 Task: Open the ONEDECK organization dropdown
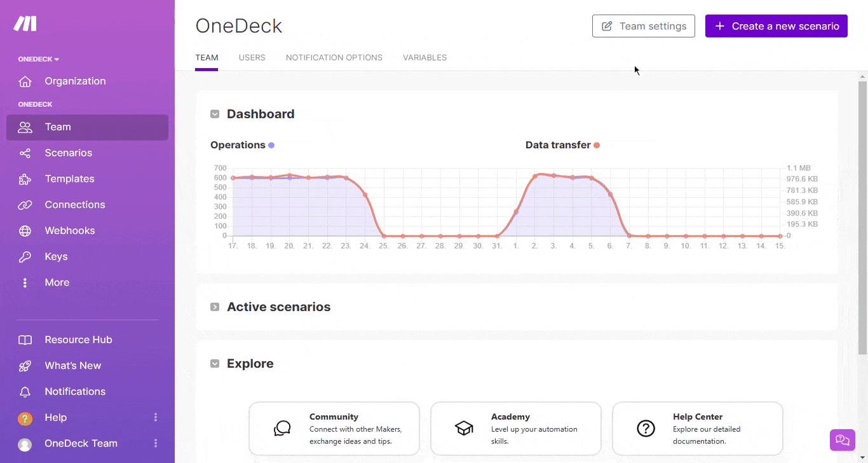(x=39, y=59)
